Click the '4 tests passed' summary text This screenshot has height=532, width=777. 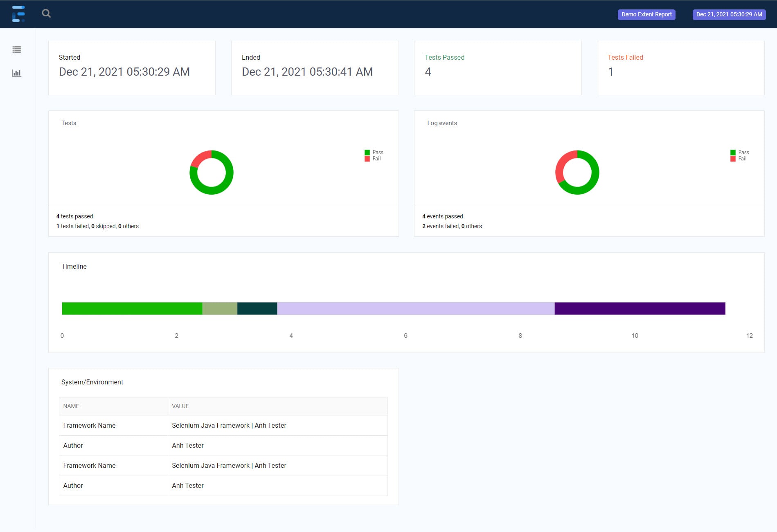(74, 216)
